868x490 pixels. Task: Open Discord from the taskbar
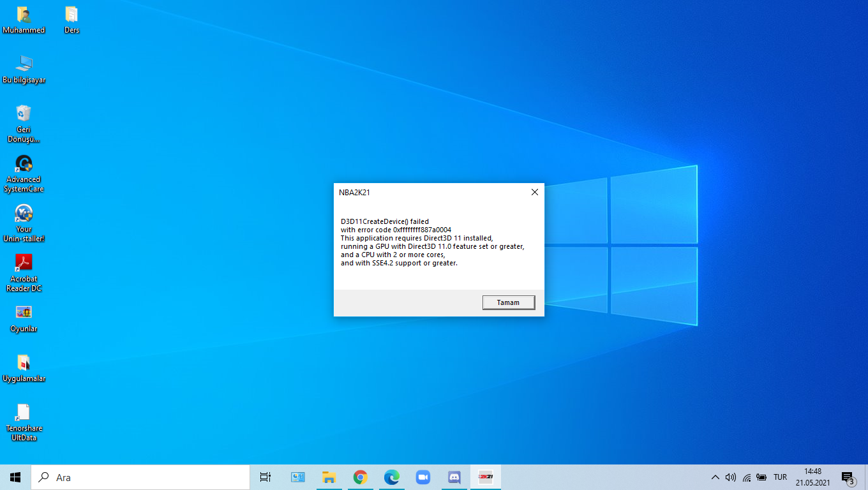point(454,477)
